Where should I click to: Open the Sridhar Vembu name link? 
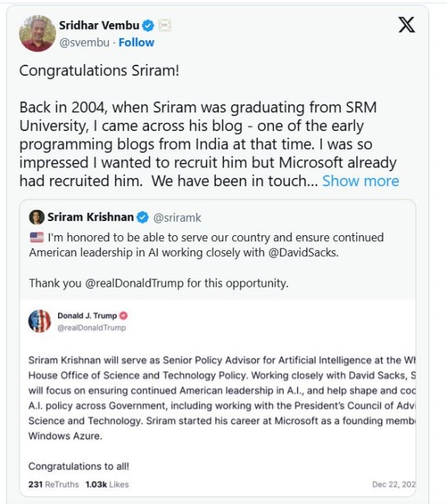click(x=99, y=25)
